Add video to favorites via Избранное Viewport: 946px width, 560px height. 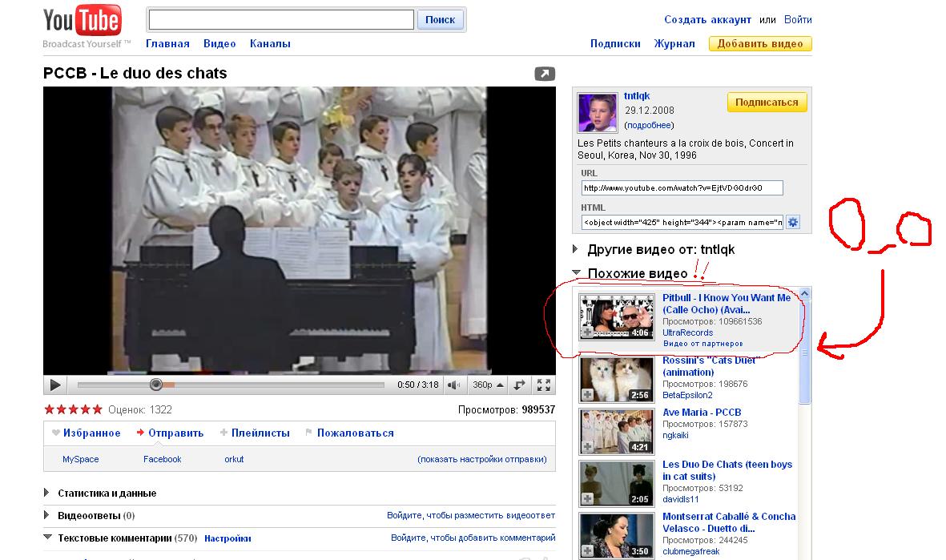91,433
